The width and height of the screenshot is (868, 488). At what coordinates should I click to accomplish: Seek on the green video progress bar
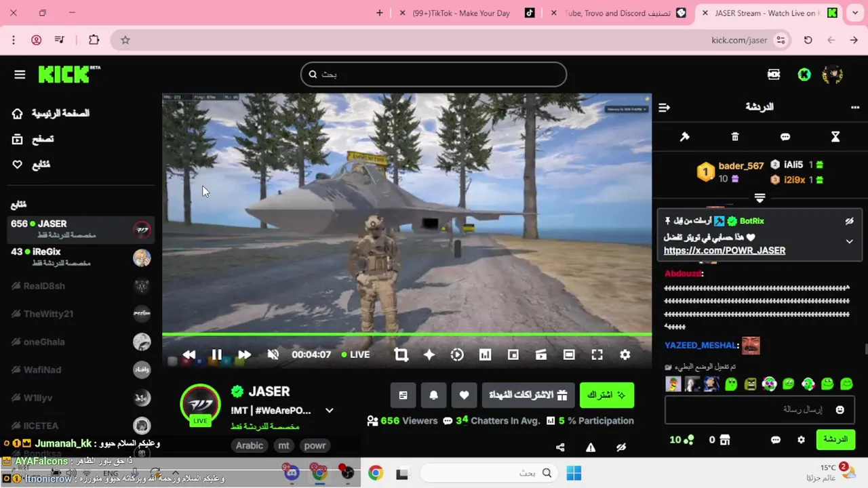(x=407, y=333)
